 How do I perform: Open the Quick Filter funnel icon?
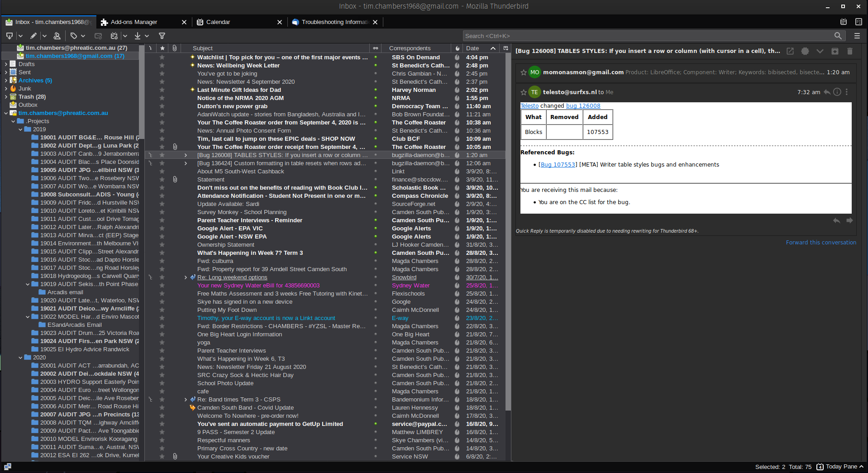point(162,36)
